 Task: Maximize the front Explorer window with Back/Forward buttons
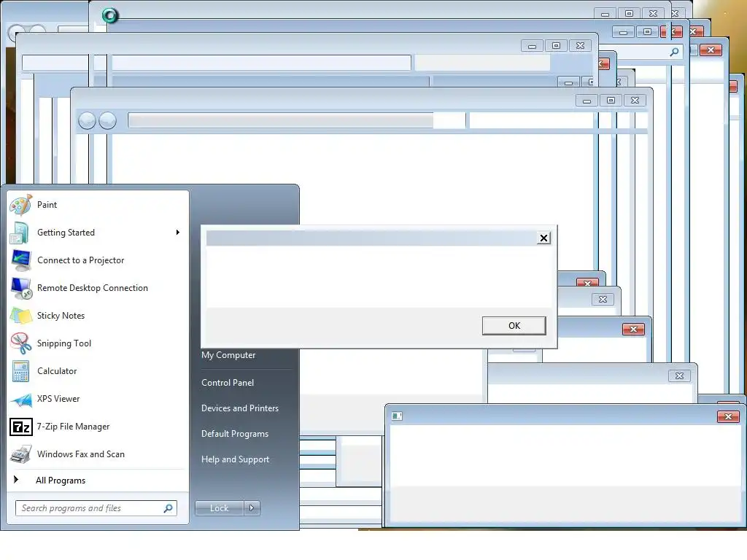click(611, 101)
